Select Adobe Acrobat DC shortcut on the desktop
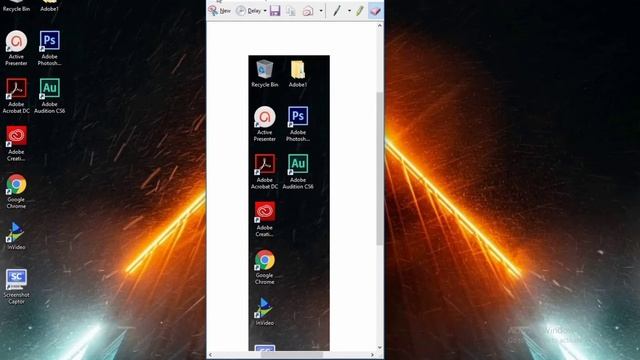The width and height of the screenshot is (640, 360). (16, 96)
